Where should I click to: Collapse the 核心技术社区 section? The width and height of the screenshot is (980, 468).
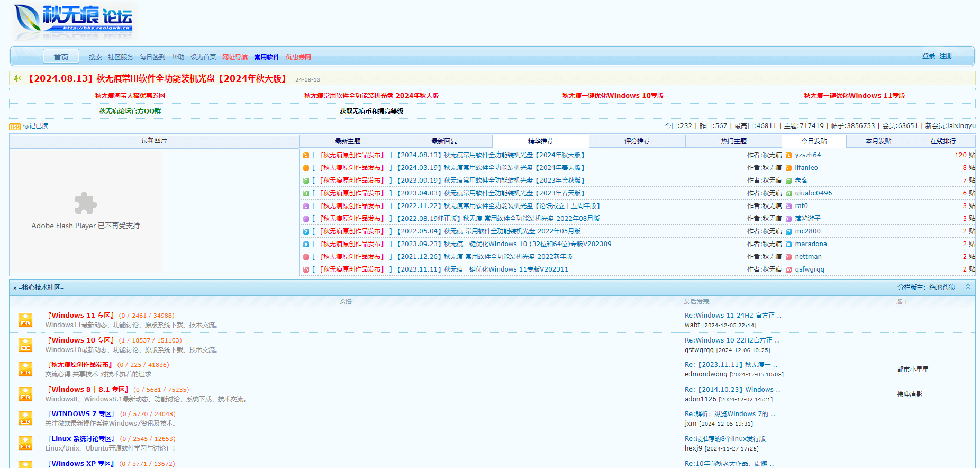[x=968, y=287]
